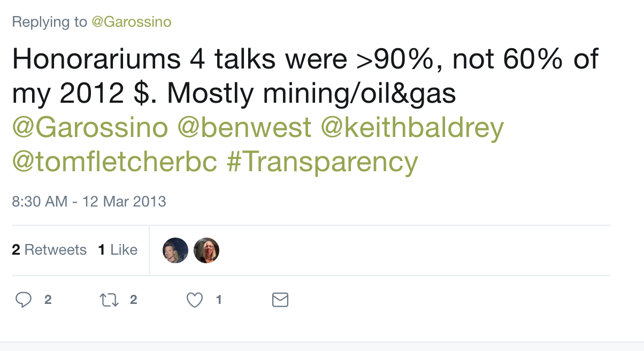Click the tweet text starting with Honorariums
This screenshot has width=644, height=351.
[305, 76]
